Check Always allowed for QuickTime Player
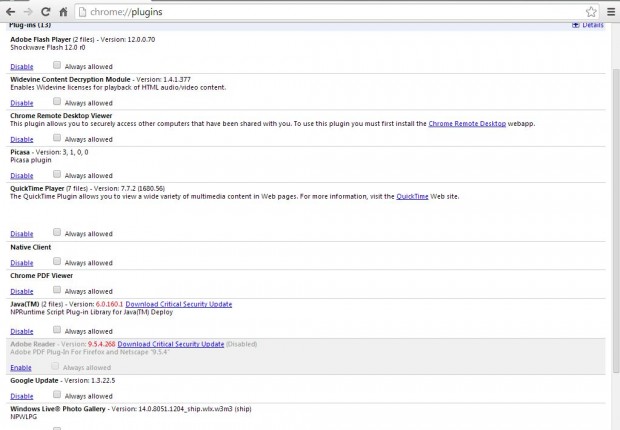The image size is (620, 430). (x=57, y=232)
